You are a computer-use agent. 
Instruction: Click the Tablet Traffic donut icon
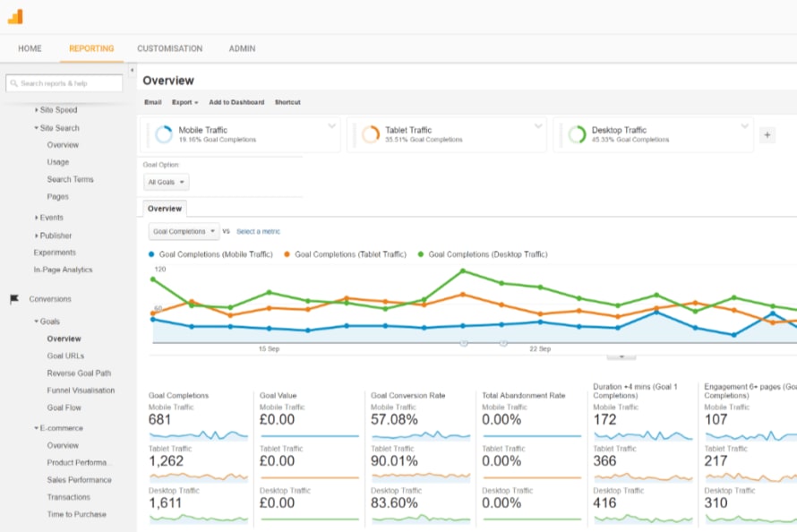(x=370, y=134)
